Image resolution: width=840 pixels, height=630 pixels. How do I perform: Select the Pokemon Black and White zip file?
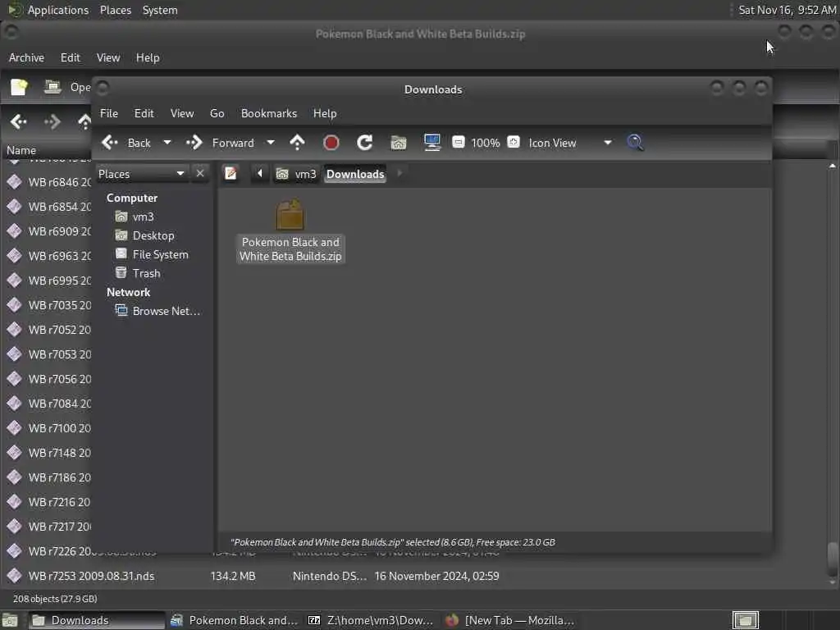(x=290, y=231)
